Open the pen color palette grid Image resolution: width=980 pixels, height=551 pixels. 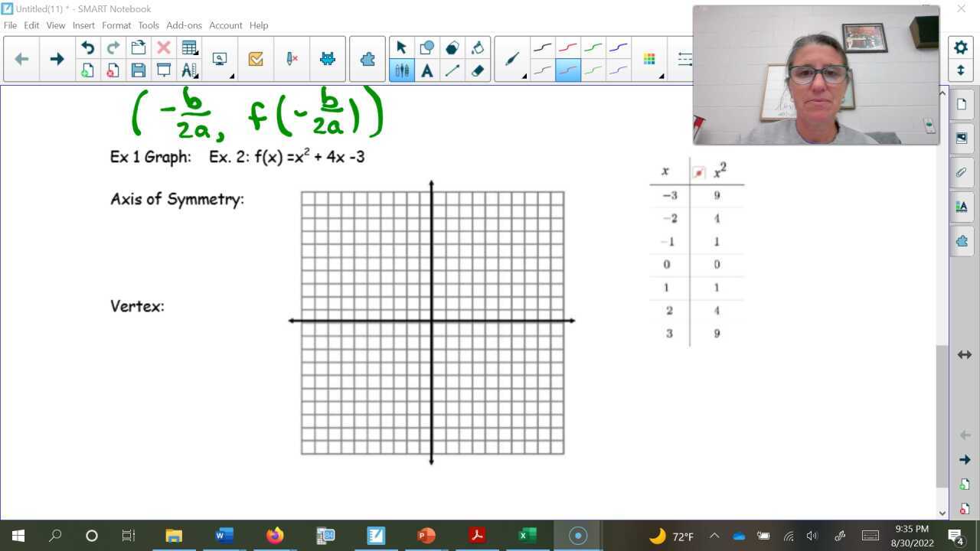648,58
